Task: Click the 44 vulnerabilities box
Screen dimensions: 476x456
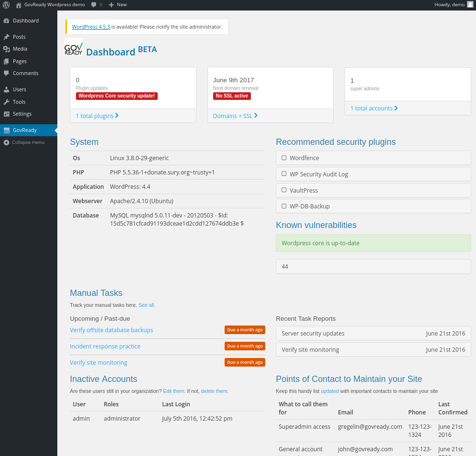Action: (x=373, y=267)
